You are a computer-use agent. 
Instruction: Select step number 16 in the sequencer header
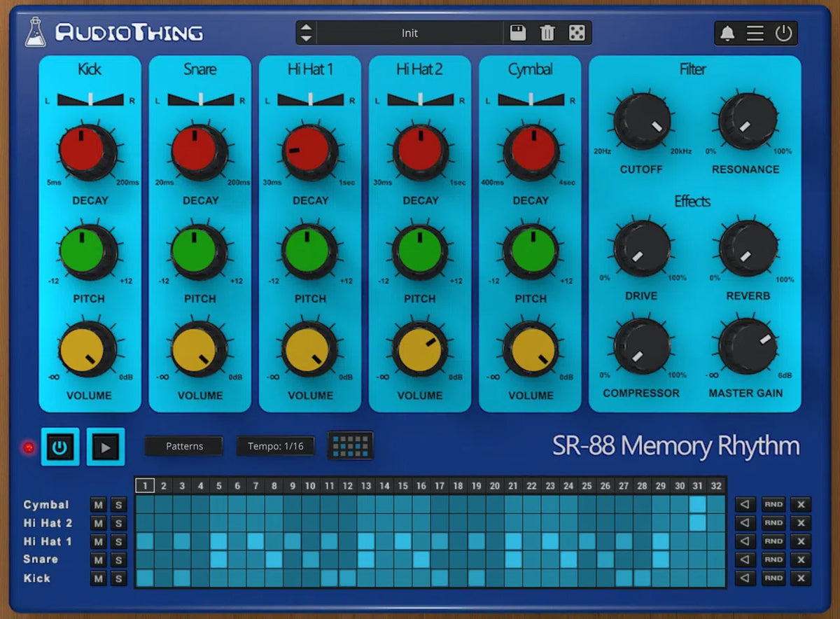point(421,485)
